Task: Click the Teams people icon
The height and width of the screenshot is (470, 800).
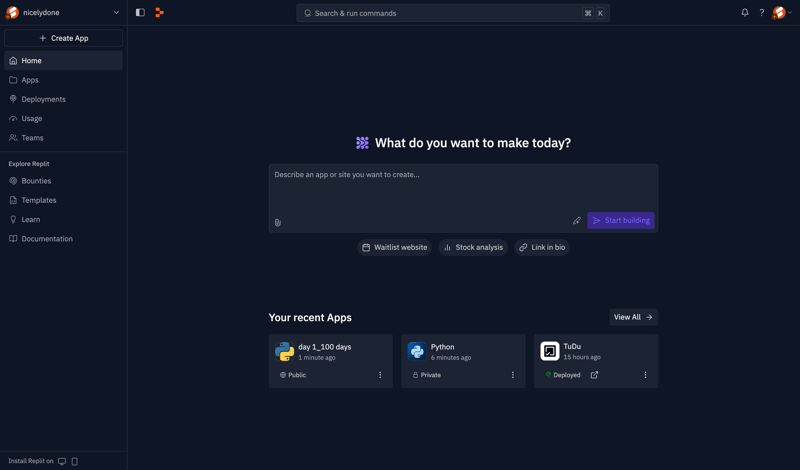Action: tap(13, 138)
